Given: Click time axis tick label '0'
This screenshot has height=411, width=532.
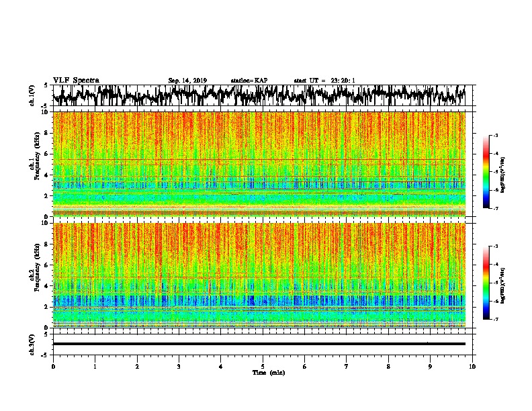Looking at the screenshot, I should point(53,367).
